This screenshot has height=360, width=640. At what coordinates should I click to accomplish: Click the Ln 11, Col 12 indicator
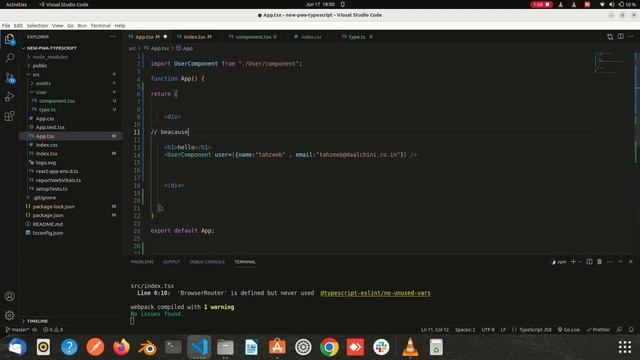[435, 329]
